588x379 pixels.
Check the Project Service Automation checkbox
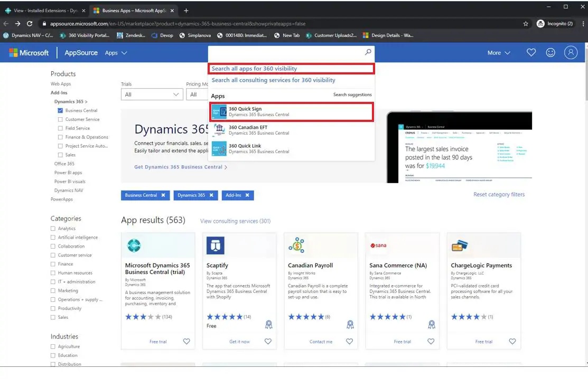point(60,146)
